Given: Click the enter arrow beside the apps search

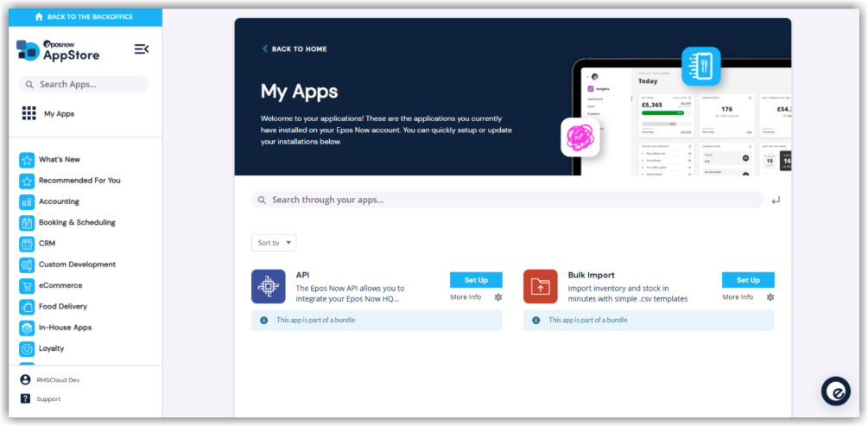Looking at the screenshot, I should [776, 201].
